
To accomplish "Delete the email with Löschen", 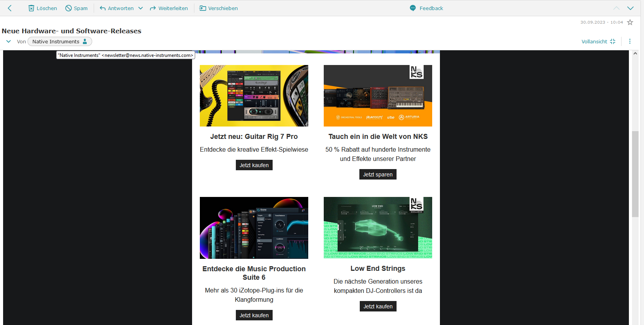I will [x=43, y=8].
